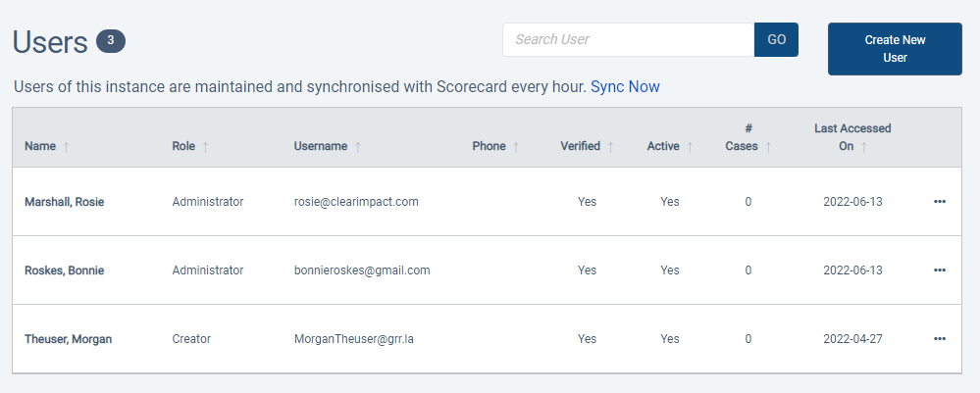Sort users by Name column arrow
The height and width of the screenshot is (393, 980).
coord(66,147)
